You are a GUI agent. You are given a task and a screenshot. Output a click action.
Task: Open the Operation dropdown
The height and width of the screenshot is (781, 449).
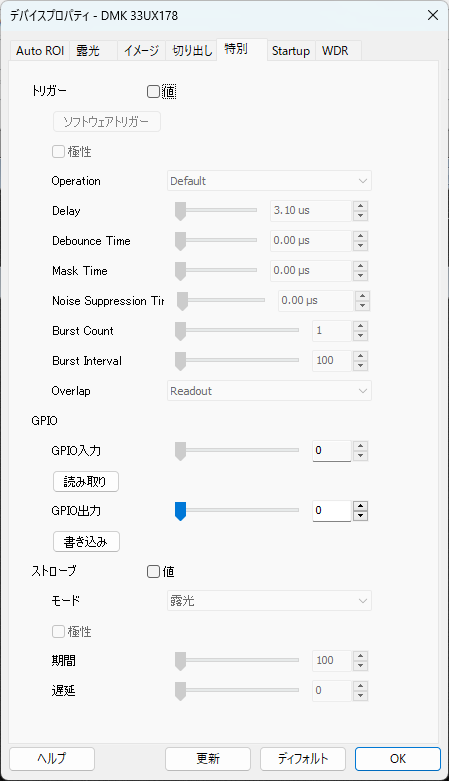pyautogui.click(x=269, y=181)
